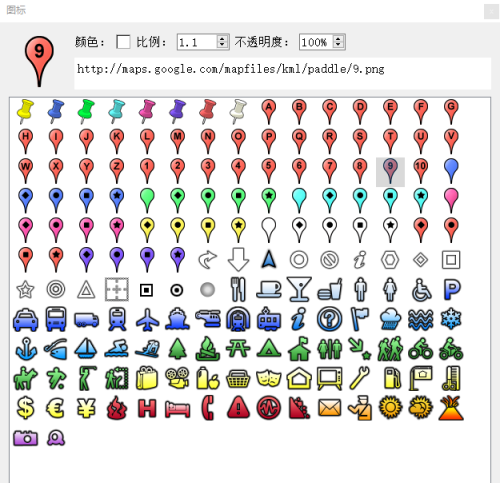This screenshot has width=500, height=483.
Task: Select the yellow pushpin icon
Action: point(26,111)
